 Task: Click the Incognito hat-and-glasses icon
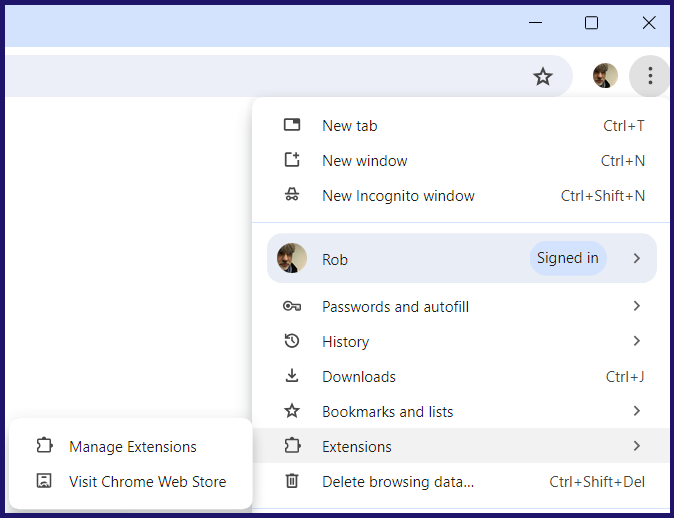[292, 195]
